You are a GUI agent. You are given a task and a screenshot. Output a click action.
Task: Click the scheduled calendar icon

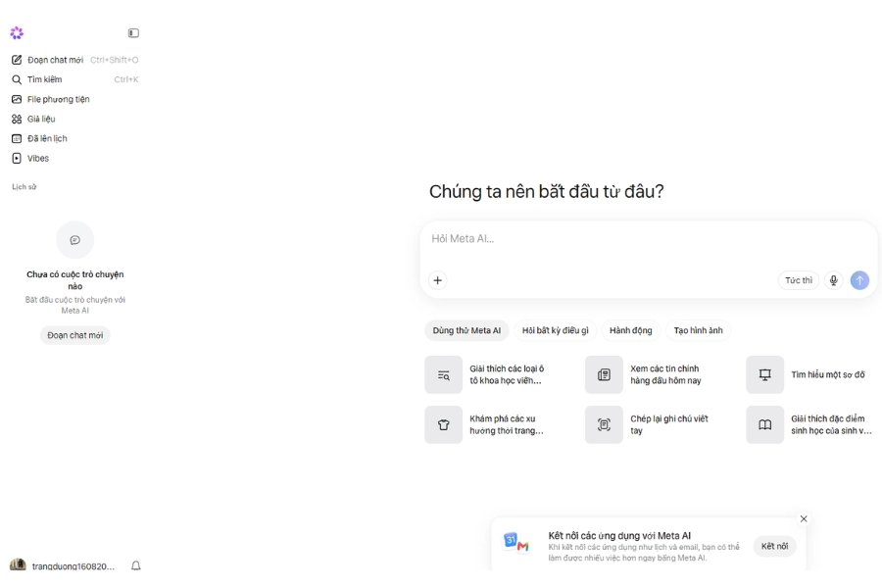[17, 138]
